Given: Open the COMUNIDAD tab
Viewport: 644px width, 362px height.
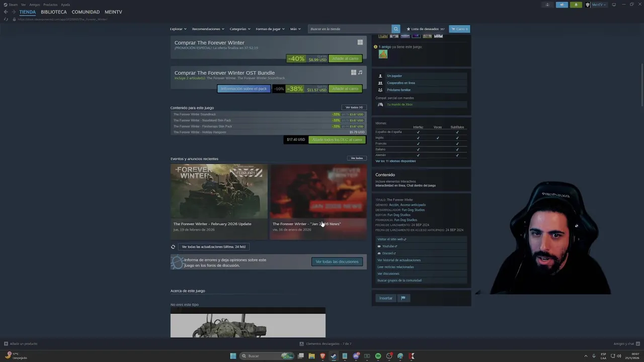Looking at the screenshot, I should [86, 12].
